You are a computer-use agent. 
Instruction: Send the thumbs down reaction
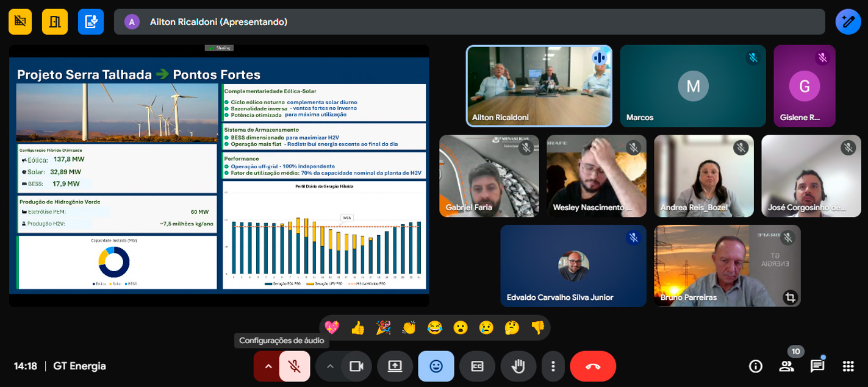pos(537,328)
